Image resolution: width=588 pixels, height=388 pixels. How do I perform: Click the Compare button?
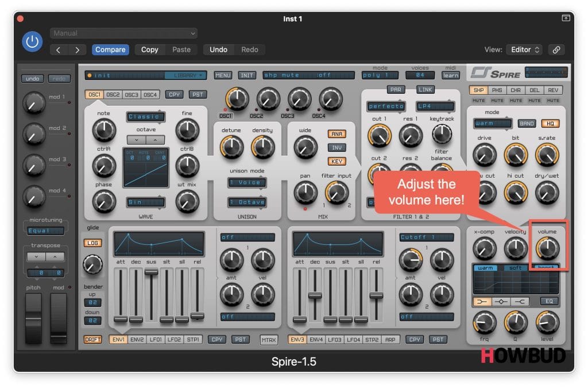(x=110, y=49)
